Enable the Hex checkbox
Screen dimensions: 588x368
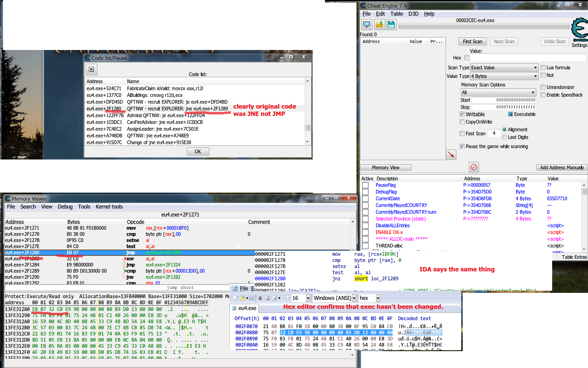(467, 58)
